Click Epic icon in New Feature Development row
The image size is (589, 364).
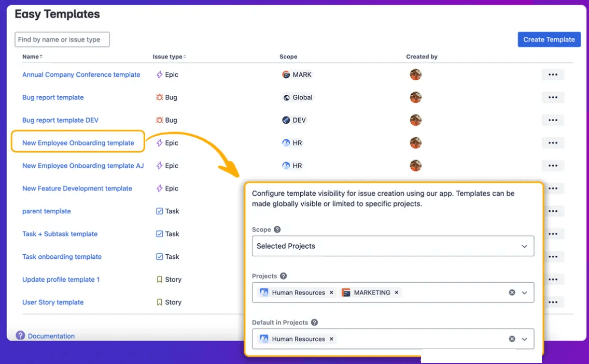point(159,188)
